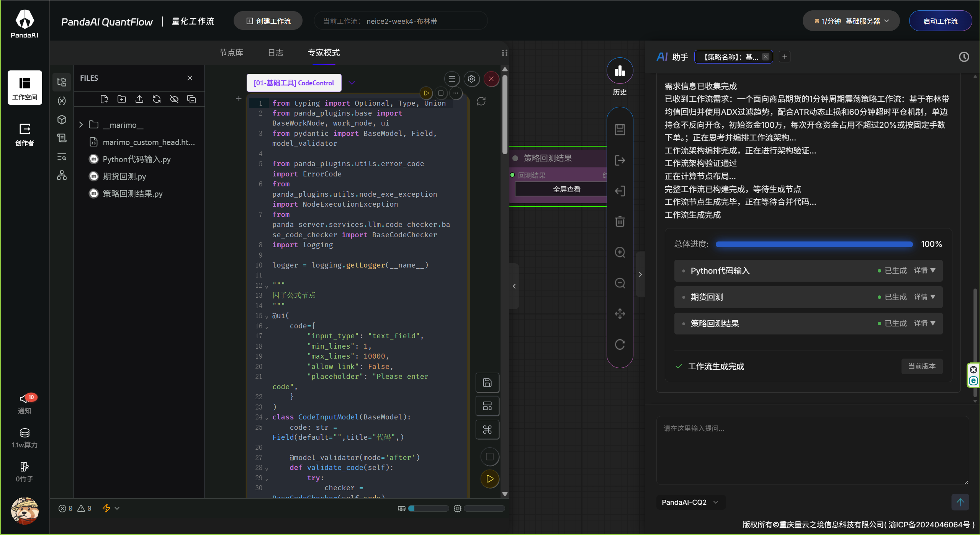This screenshot has width=980, height=535.
Task: Expand 详情 for Python代码输入
Action: [924, 271]
